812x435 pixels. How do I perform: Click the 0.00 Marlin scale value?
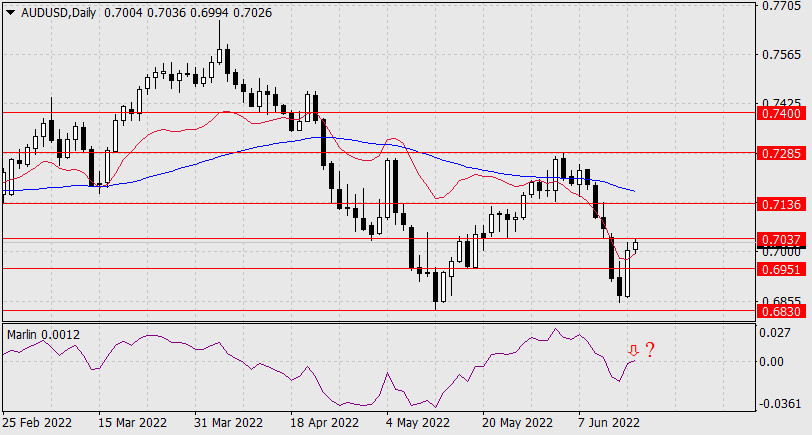772,361
